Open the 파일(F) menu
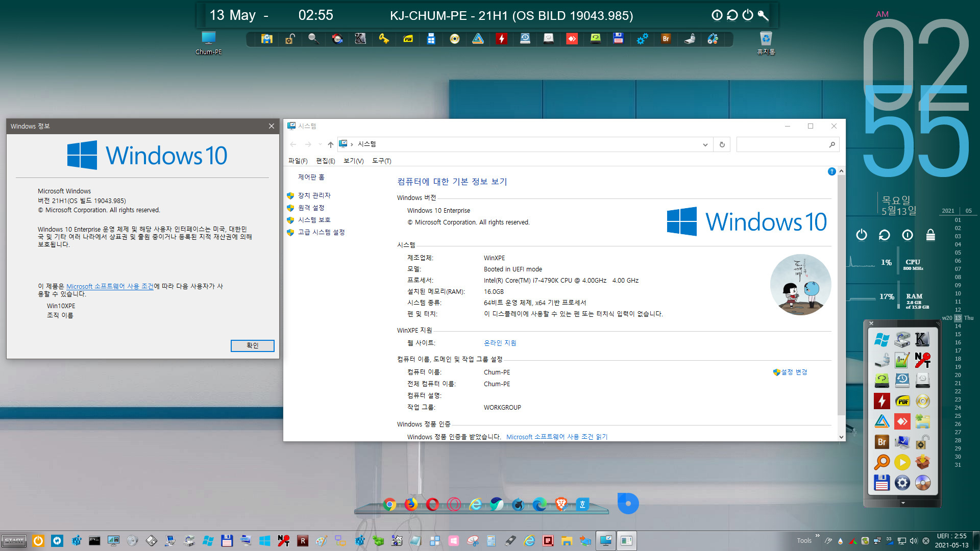Viewport: 980px width, 551px height. click(298, 161)
